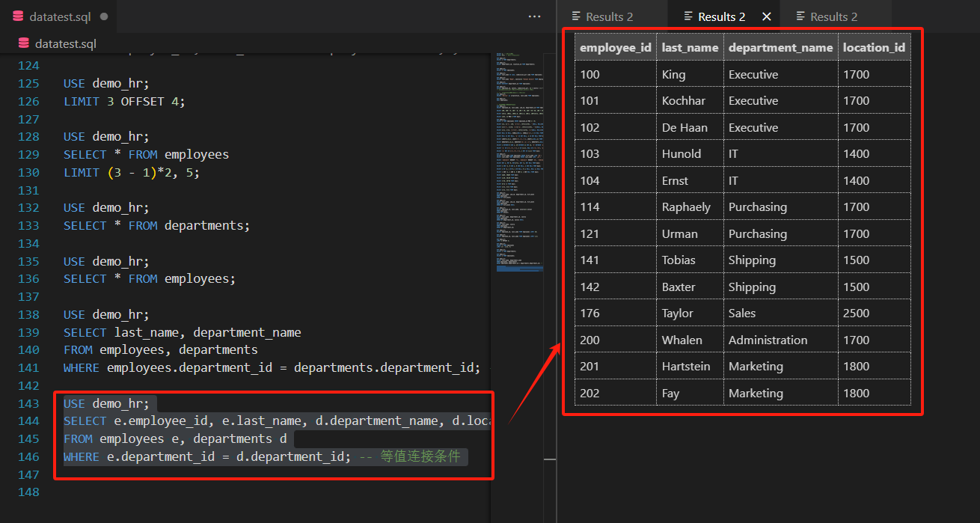Click the Hunold last_name cell
This screenshot has width=980, height=523.
(690, 153)
